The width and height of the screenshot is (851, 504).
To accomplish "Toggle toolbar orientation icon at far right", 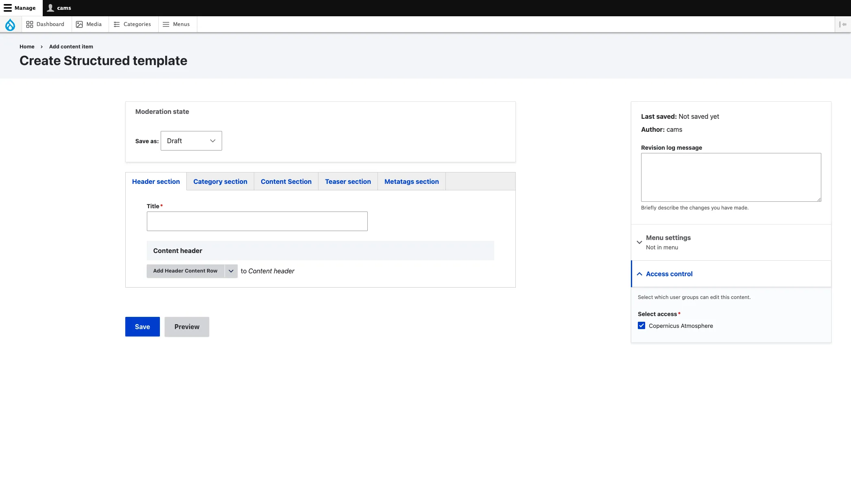I will coord(843,24).
